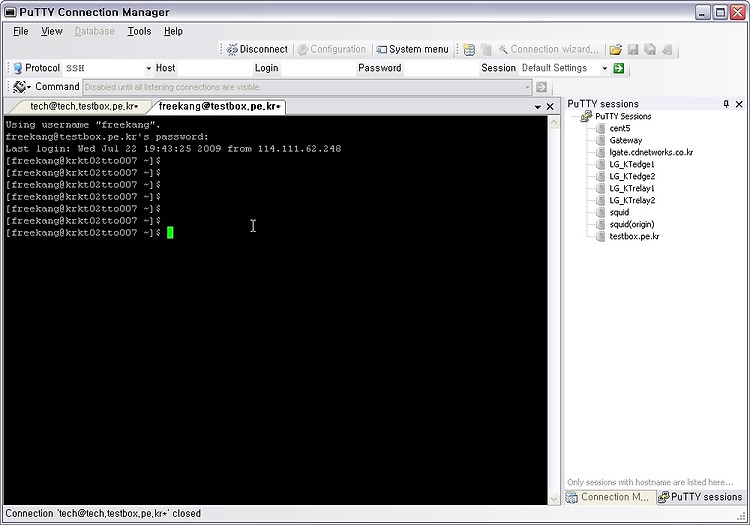Click the cent5 session icon
Viewport: 750px width, 525px height.
click(x=600, y=128)
